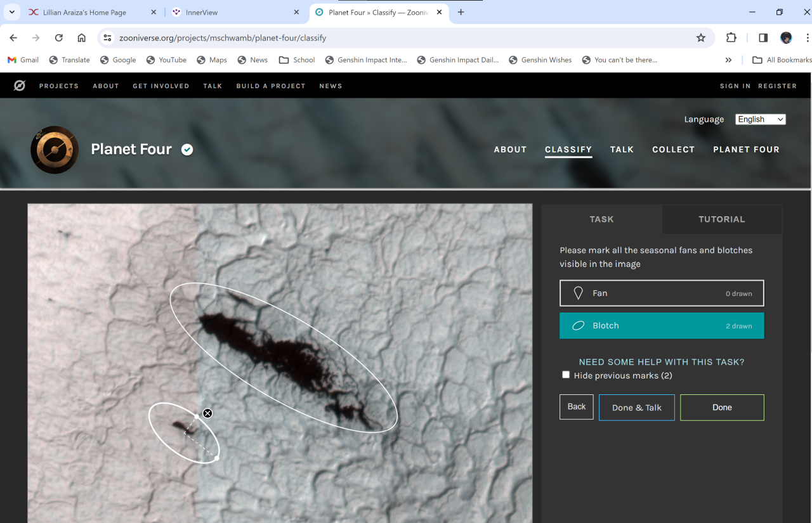Switch to the Tutorial tab
This screenshot has height=523, width=812.
coord(722,219)
